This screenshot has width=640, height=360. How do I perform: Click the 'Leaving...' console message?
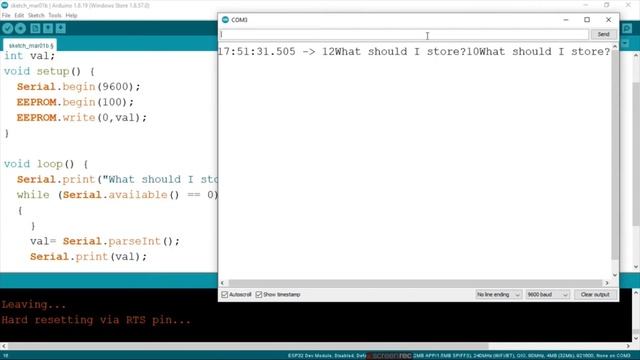coord(34,305)
